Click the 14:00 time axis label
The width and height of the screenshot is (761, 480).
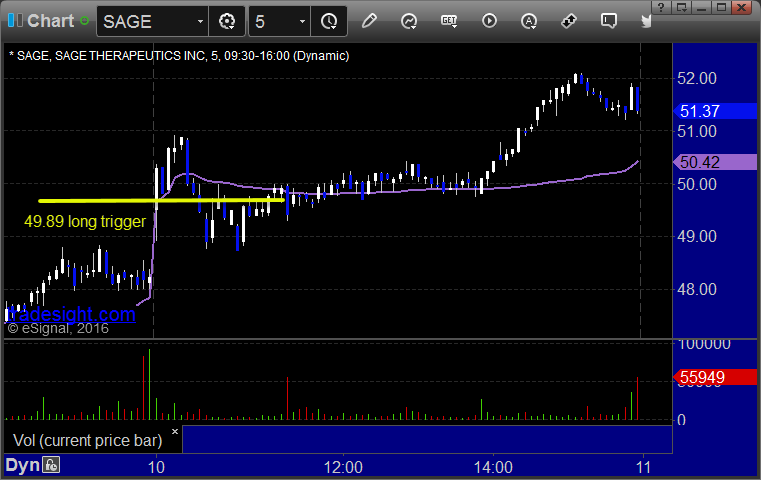click(x=493, y=467)
